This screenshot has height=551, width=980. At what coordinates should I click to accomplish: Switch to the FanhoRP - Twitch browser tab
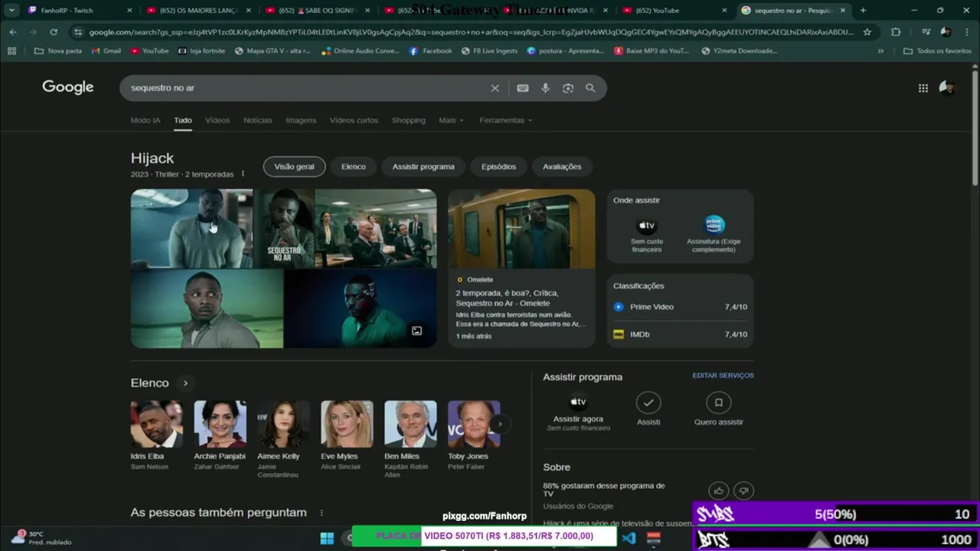pos(80,11)
